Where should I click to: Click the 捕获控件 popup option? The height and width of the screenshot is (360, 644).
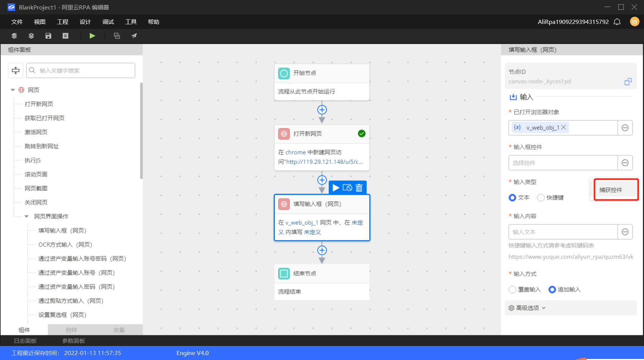[616, 190]
